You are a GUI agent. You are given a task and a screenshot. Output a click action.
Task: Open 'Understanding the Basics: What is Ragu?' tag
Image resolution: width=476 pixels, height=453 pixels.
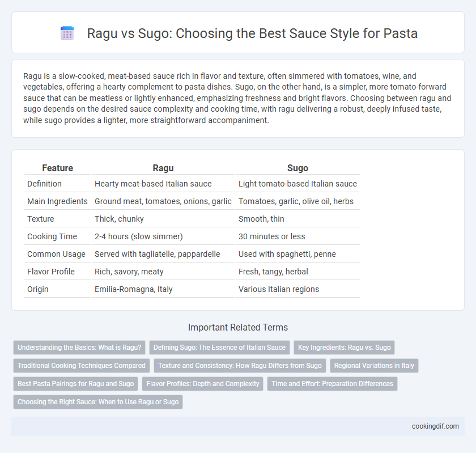pyautogui.click(x=79, y=348)
